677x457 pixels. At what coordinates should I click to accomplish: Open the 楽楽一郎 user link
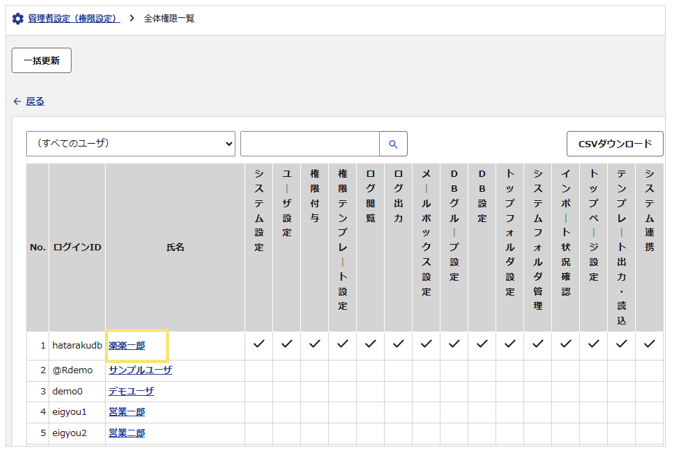tap(127, 346)
